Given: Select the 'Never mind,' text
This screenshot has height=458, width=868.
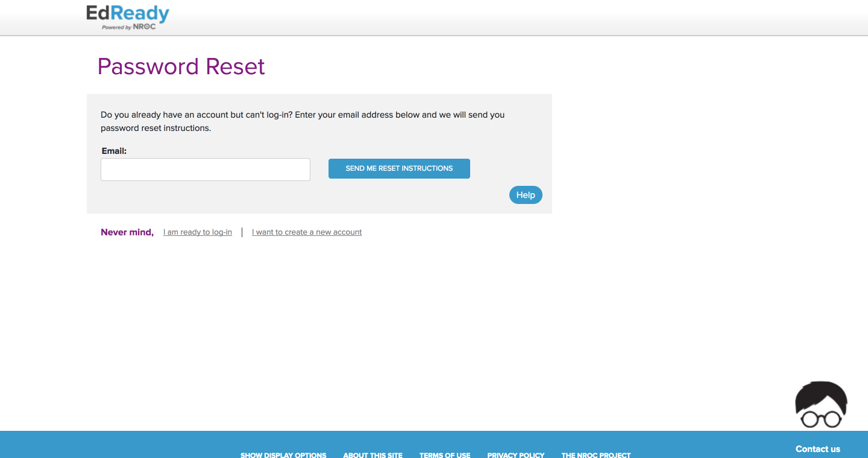Looking at the screenshot, I should [127, 232].
